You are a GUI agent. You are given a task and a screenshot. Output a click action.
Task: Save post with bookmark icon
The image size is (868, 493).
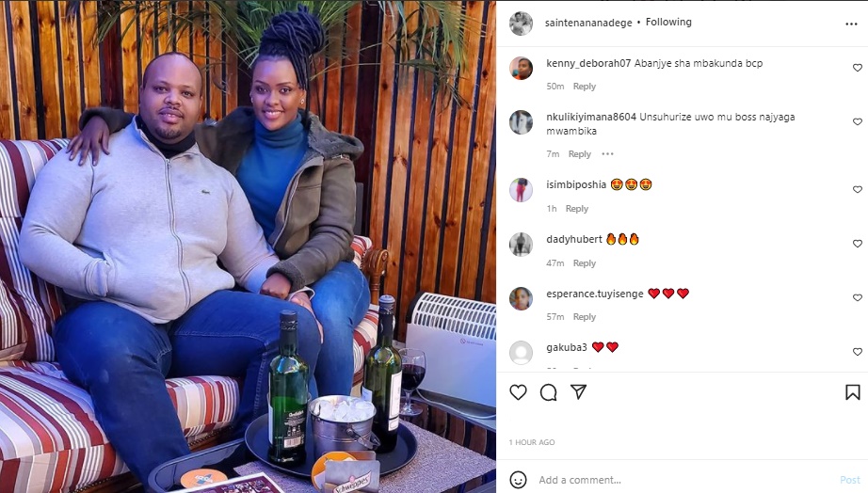(853, 392)
